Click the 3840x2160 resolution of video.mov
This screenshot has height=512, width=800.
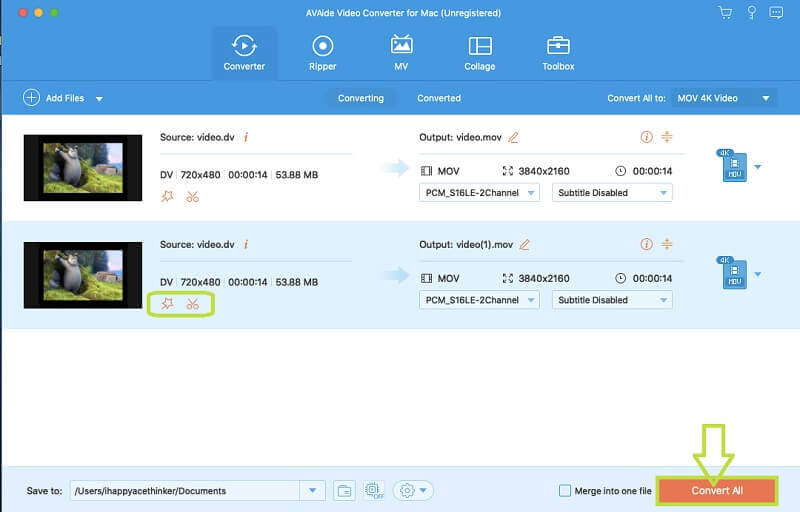(x=543, y=171)
